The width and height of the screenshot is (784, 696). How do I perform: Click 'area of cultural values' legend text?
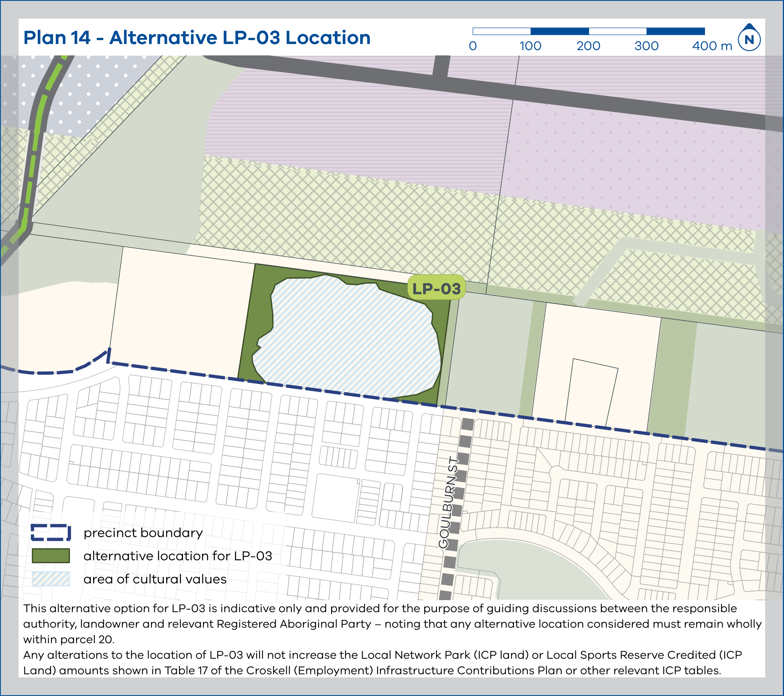coord(155,579)
